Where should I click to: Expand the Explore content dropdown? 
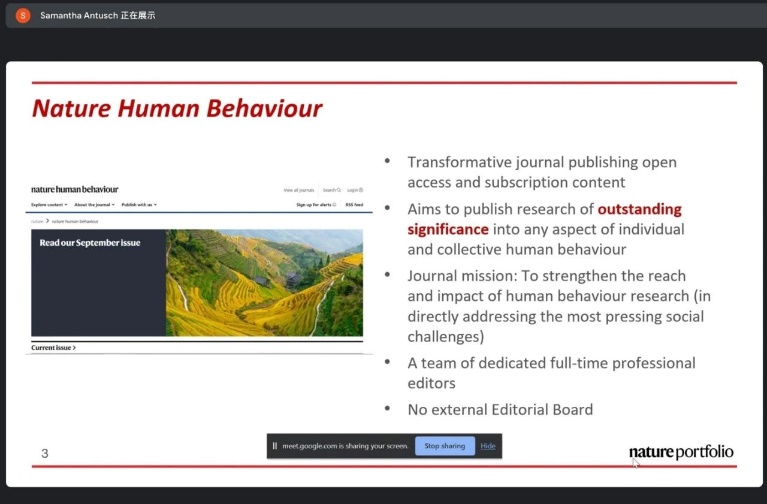click(49, 205)
